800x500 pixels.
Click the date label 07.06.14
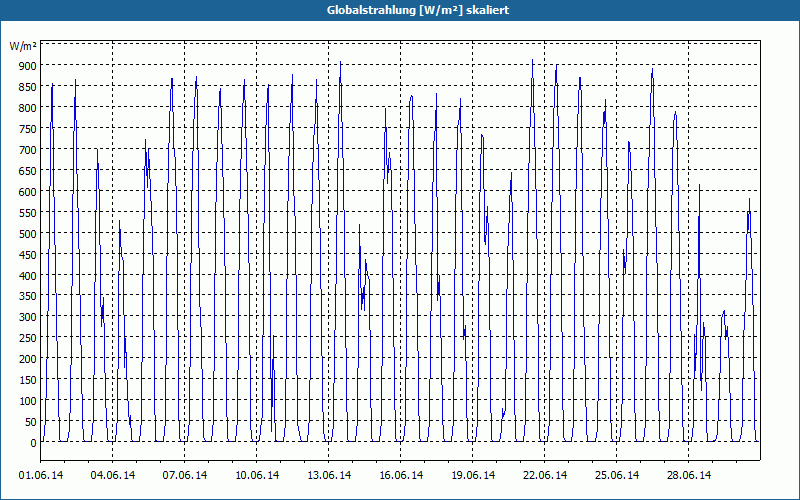point(185,475)
